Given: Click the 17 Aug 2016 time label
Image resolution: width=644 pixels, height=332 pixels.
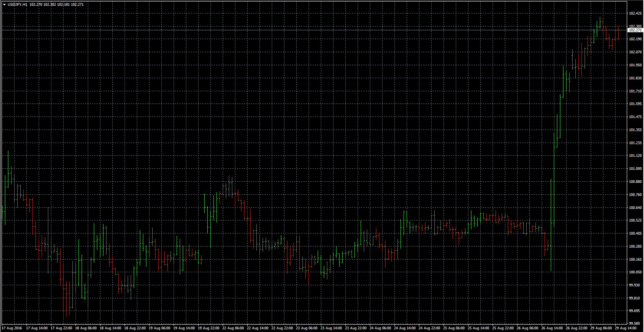Looking at the screenshot, I should (12, 329).
